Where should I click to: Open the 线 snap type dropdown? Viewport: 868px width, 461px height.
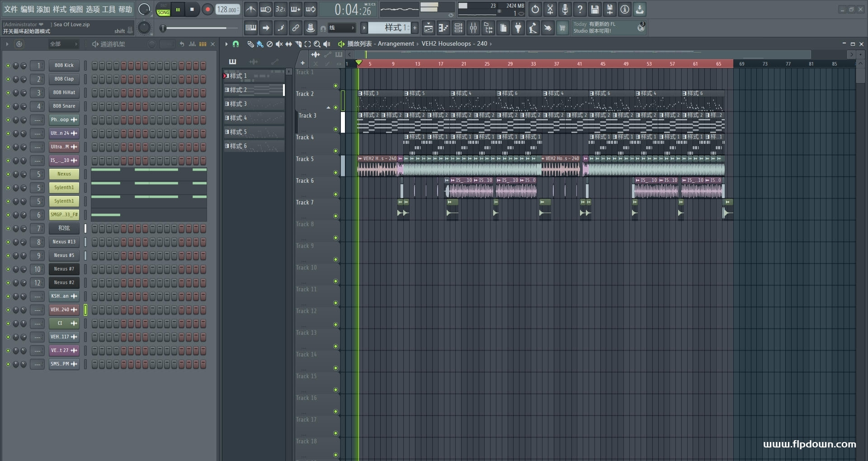click(341, 28)
